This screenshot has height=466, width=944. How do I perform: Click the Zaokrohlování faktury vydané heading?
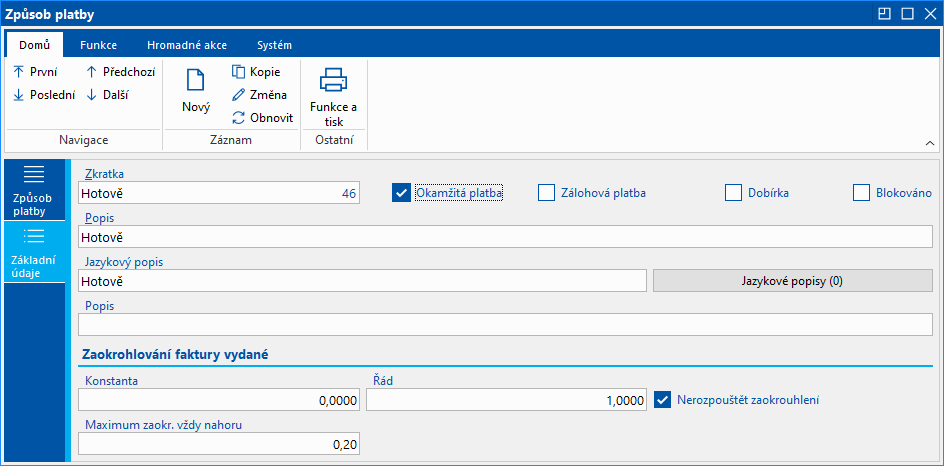coord(174,355)
